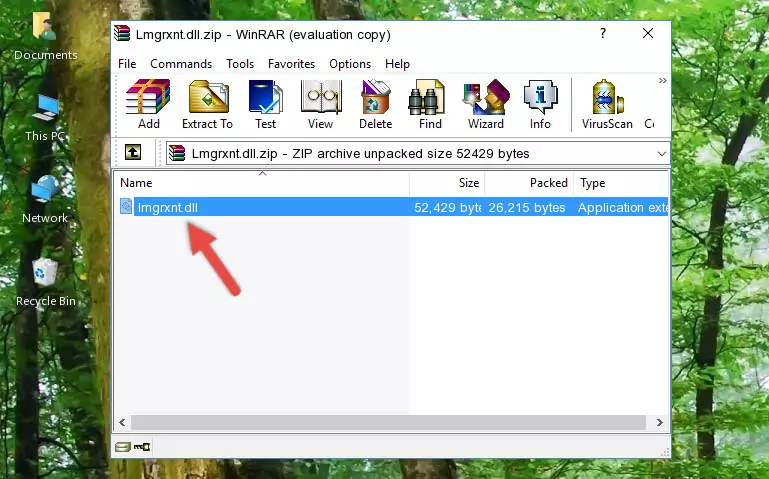Open the Help menu
Screen dimensions: 769x479
[397, 64]
